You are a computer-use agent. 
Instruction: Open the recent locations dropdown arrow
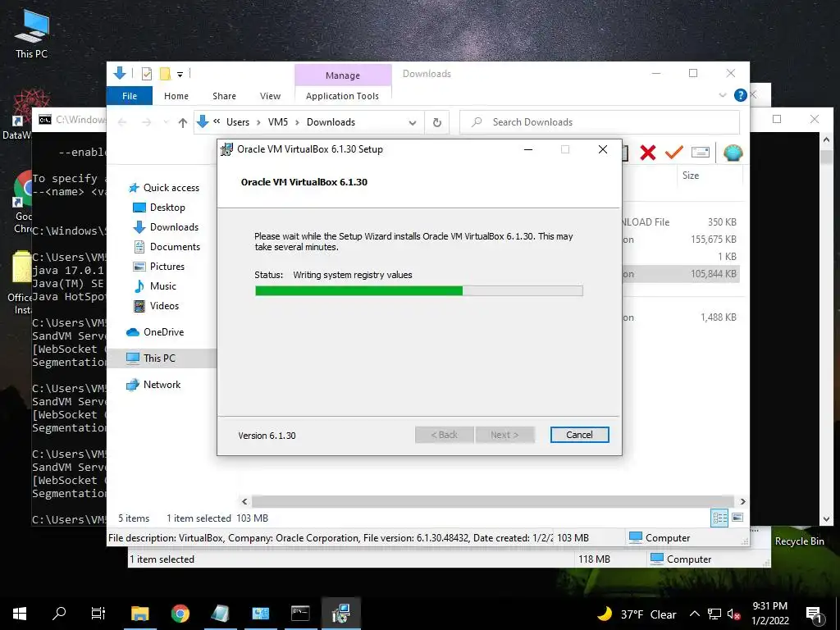point(166,123)
